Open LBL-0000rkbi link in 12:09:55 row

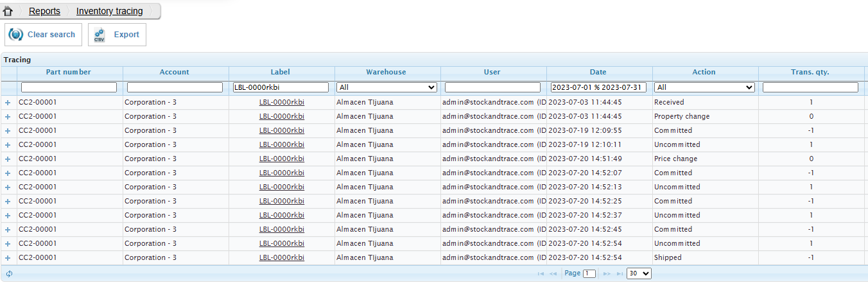[x=282, y=130]
